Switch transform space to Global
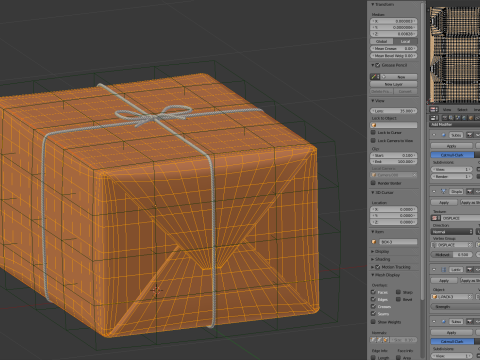This screenshot has width=480, height=360. (382, 41)
